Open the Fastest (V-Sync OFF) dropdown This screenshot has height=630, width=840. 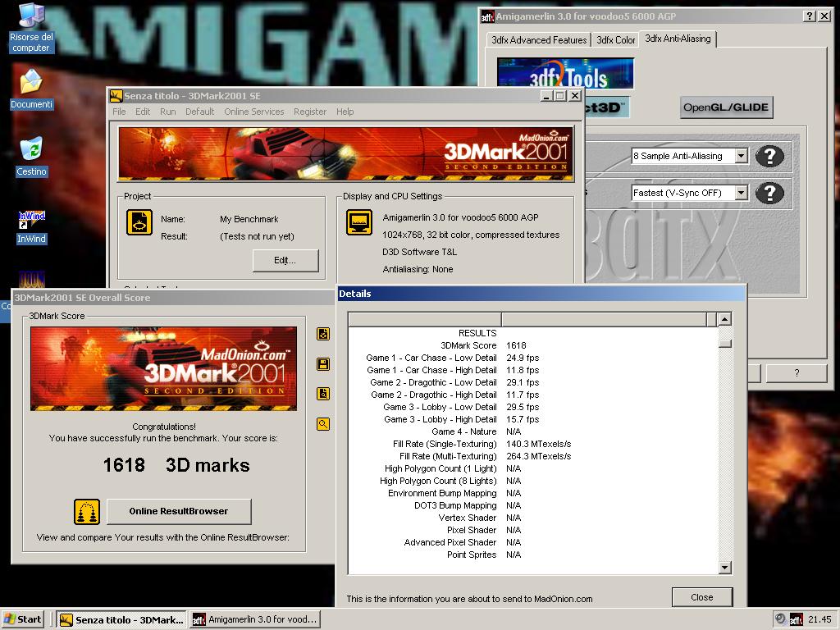741,193
